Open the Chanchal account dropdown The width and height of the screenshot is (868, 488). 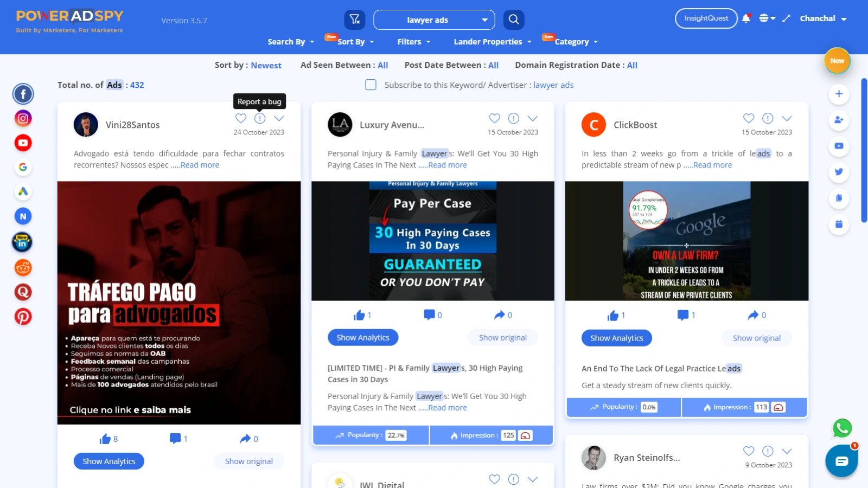(x=823, y=18)
